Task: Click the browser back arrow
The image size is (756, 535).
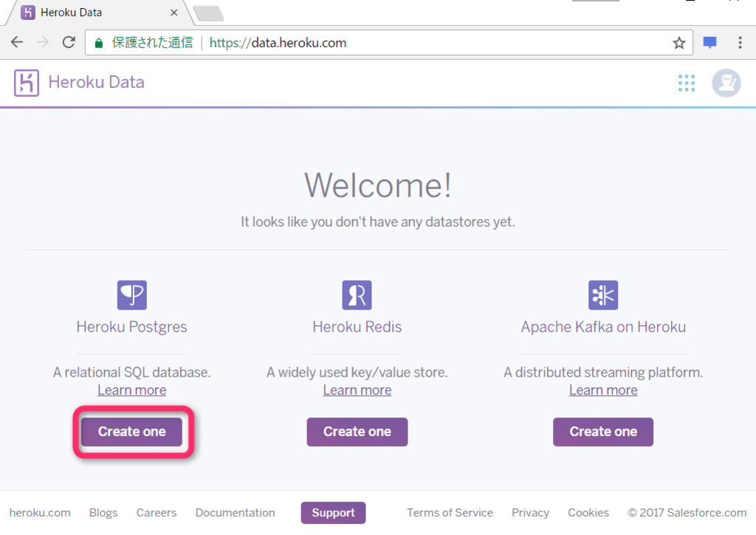Action: point(17,42)
